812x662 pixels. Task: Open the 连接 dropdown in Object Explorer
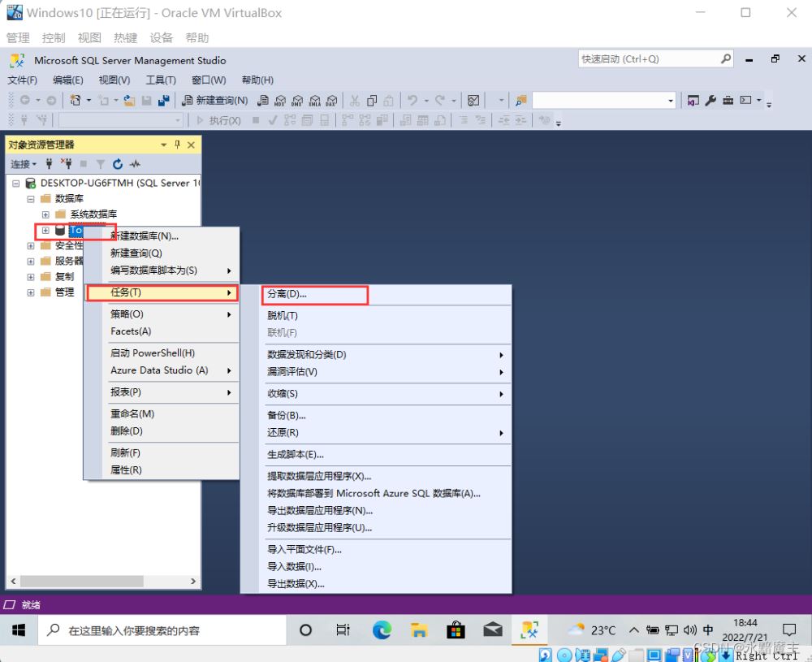pyautogui.click(x=24, y=164)
